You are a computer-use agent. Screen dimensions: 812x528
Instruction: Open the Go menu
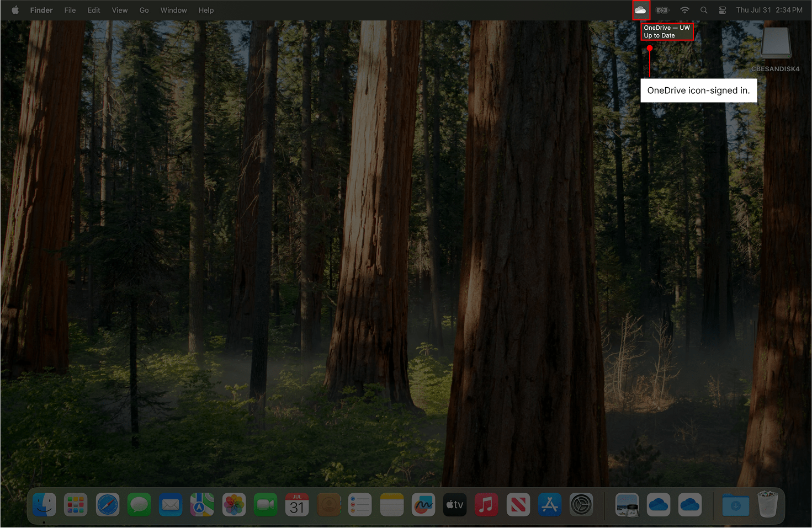point(144,10)
